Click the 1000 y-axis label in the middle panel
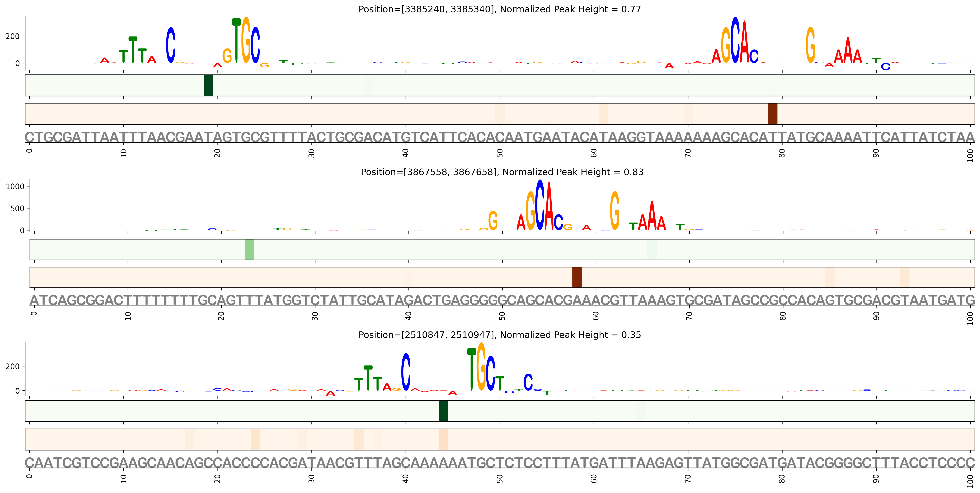This screenshot has height=493, width=980. tap(15, 186)
